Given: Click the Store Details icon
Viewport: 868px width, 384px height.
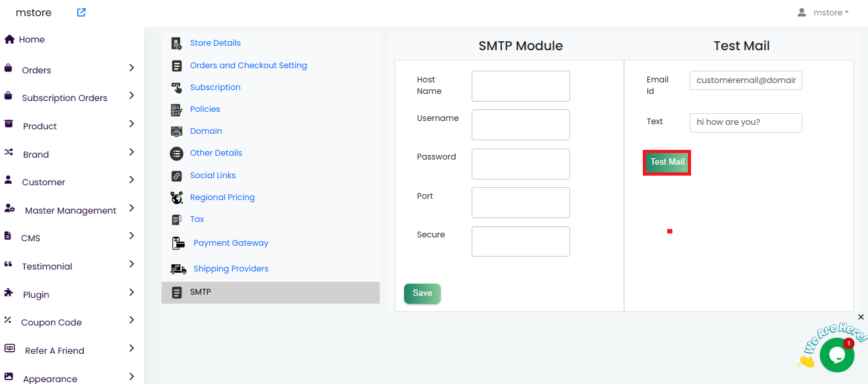Looking at the screenshot, I should click(176, 43).
